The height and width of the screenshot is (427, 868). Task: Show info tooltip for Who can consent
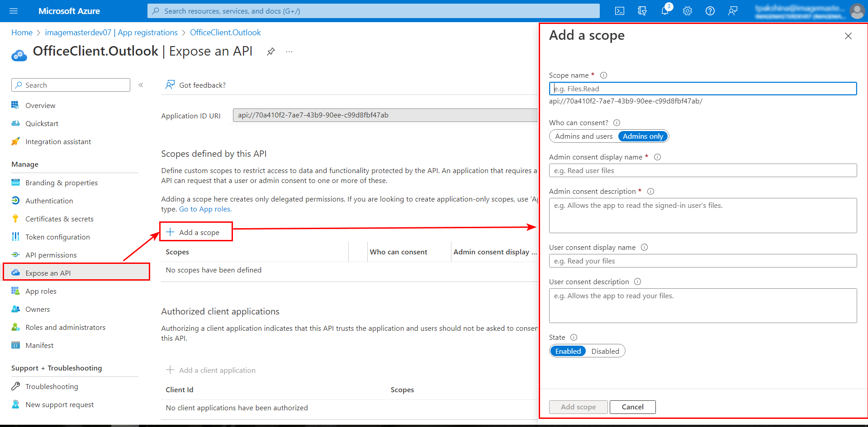point(617,123)
